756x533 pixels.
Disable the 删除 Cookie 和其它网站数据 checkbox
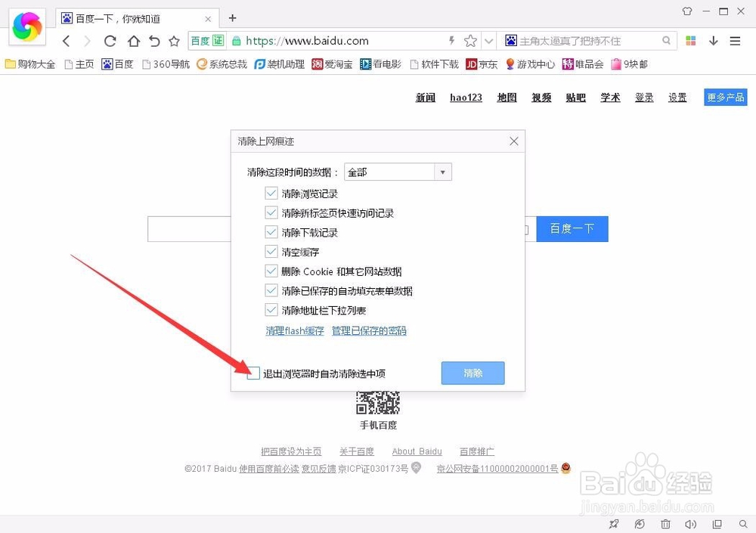coord(271,271)
